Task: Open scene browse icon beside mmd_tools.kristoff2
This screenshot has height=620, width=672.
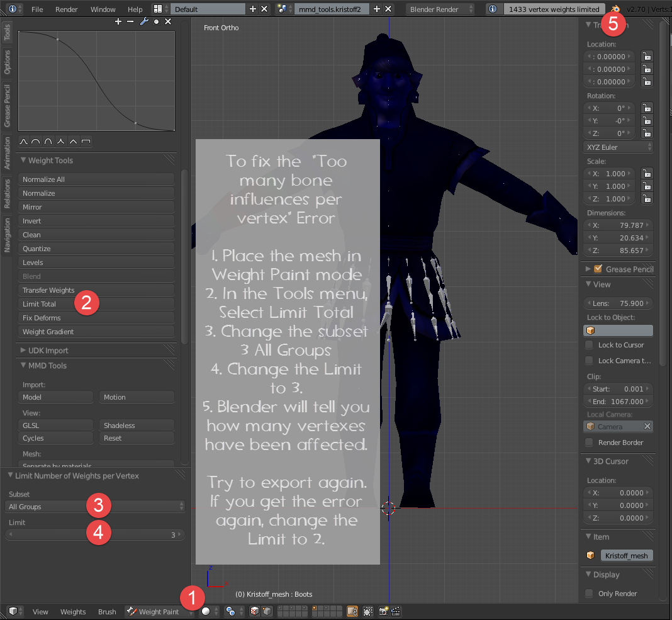Action: [x=285, y=9]
